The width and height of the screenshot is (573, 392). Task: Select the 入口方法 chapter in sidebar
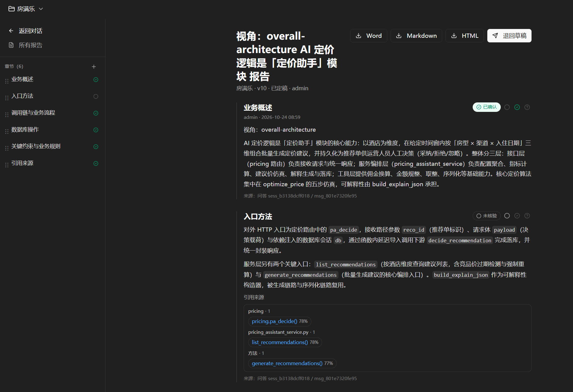click(22, 96)
